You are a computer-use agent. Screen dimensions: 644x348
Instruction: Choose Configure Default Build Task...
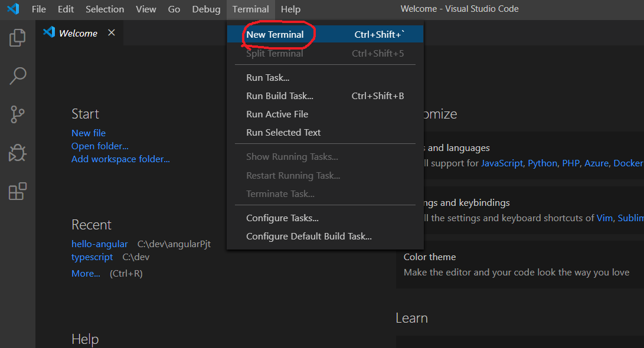coord(325,237)
